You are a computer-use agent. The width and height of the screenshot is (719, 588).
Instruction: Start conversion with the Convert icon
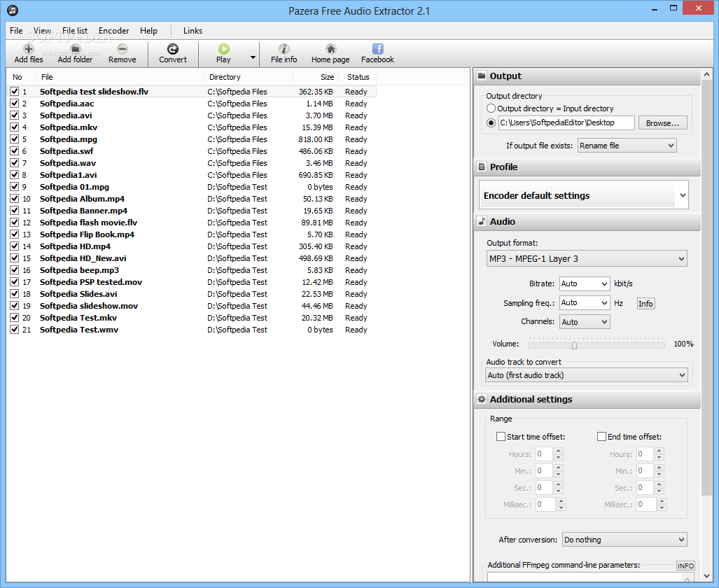click(x=173, y=48)
